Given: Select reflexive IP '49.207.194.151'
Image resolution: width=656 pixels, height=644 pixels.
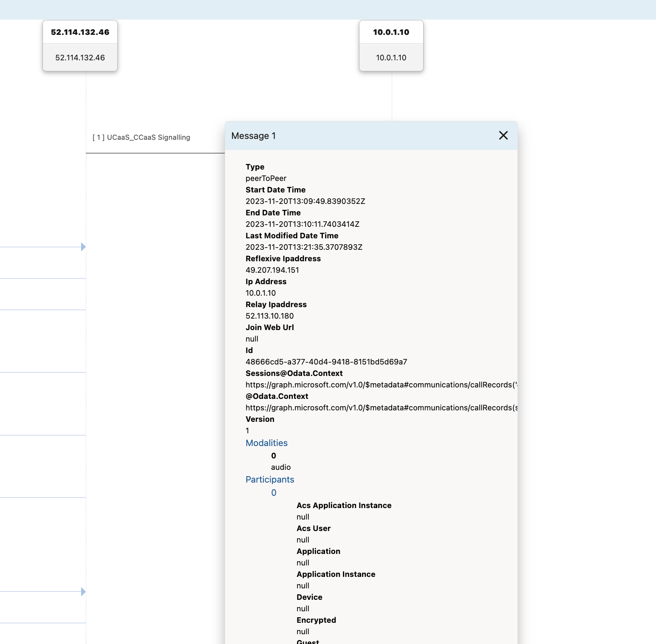Looking at the screenshot, I should [x=272, y=270].
